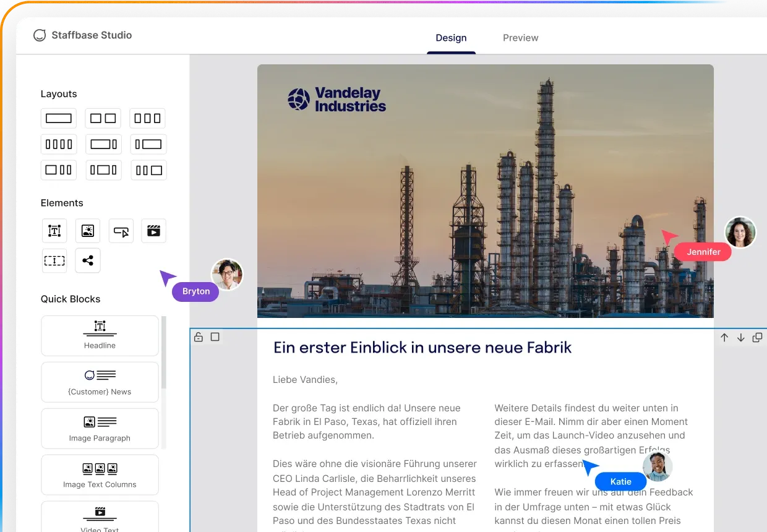Add a Spacer element
The image size is (767, 532).
pos(54,260)
